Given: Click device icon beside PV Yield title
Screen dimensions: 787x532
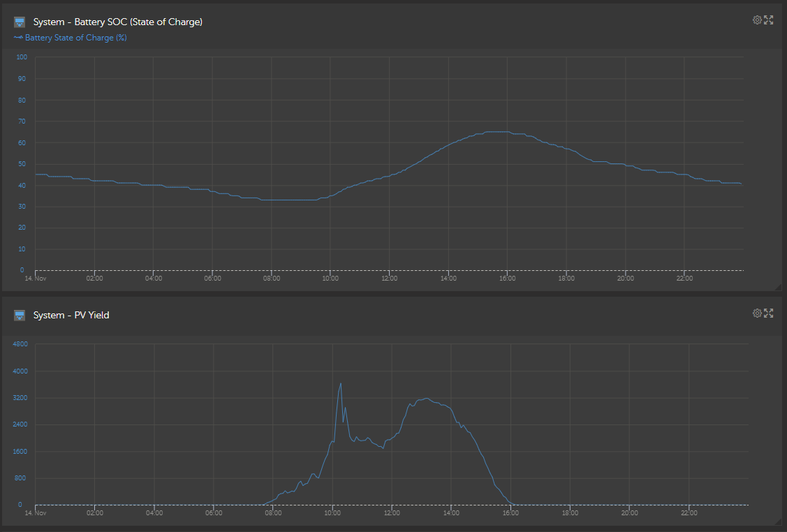Looking at the screenshot, I should coord(19,315).
